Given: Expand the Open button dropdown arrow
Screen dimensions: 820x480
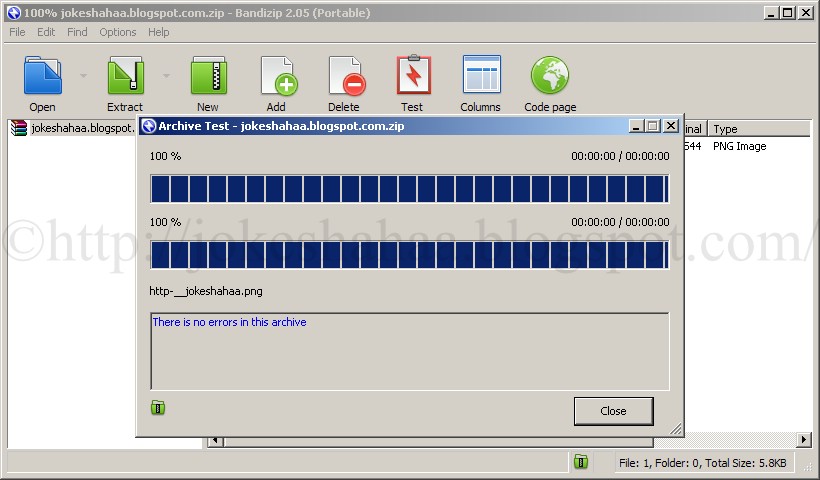Looking at the screenshot, I should tap(83, 76).
